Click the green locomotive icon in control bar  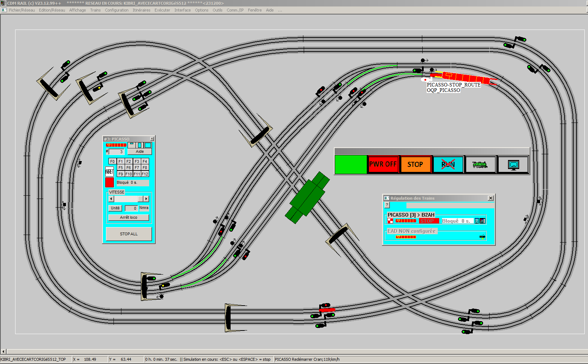click(x=480, y=165)
